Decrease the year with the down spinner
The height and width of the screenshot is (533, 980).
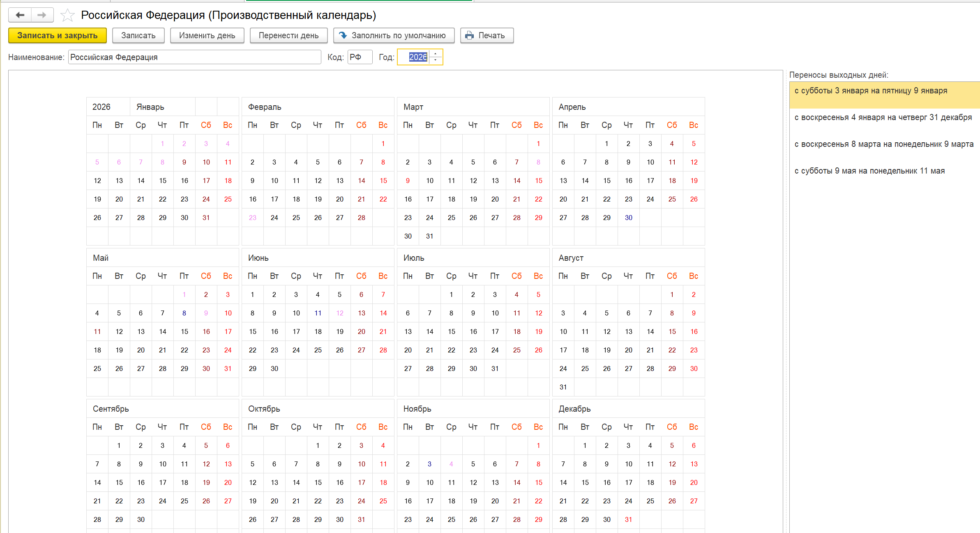coord(436,60)
